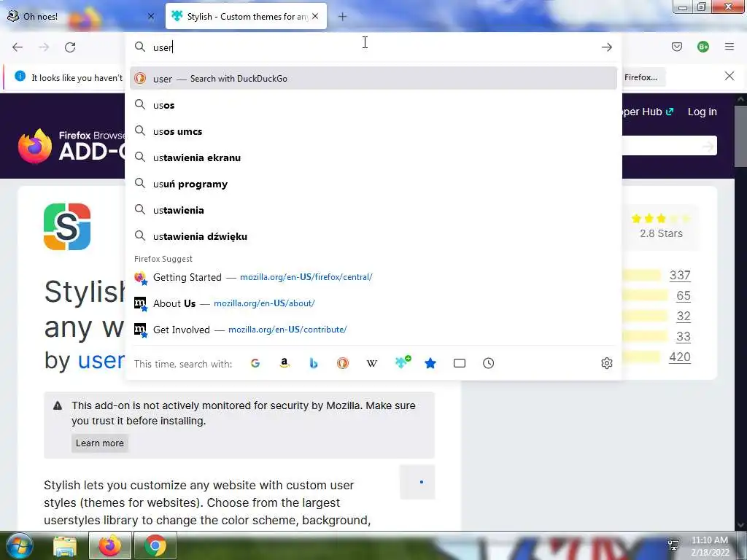Screen dimensions: 747x560
Task: Open the About Us suggestion
Action: pos(373,303)
